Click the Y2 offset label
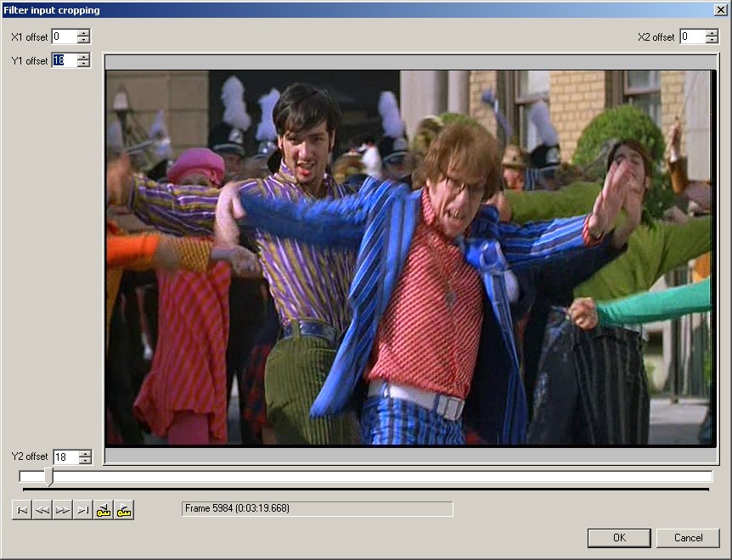The image size is (732, 560). (30, 456)
